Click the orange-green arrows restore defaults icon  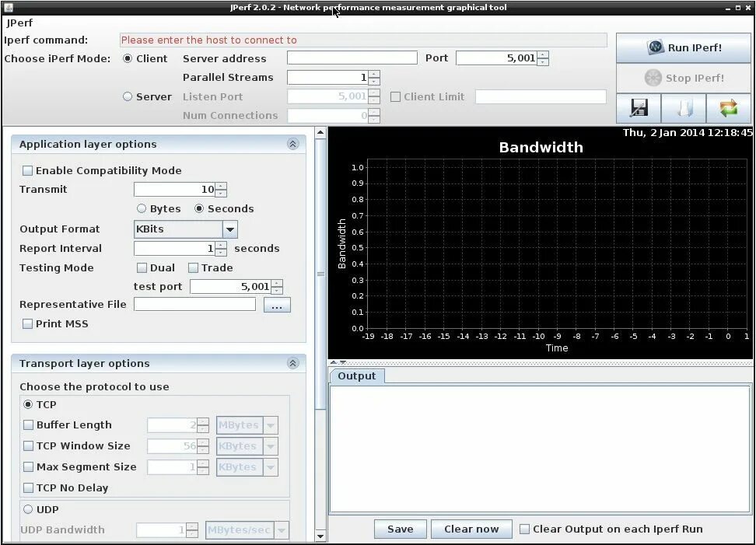coord(729,108)
